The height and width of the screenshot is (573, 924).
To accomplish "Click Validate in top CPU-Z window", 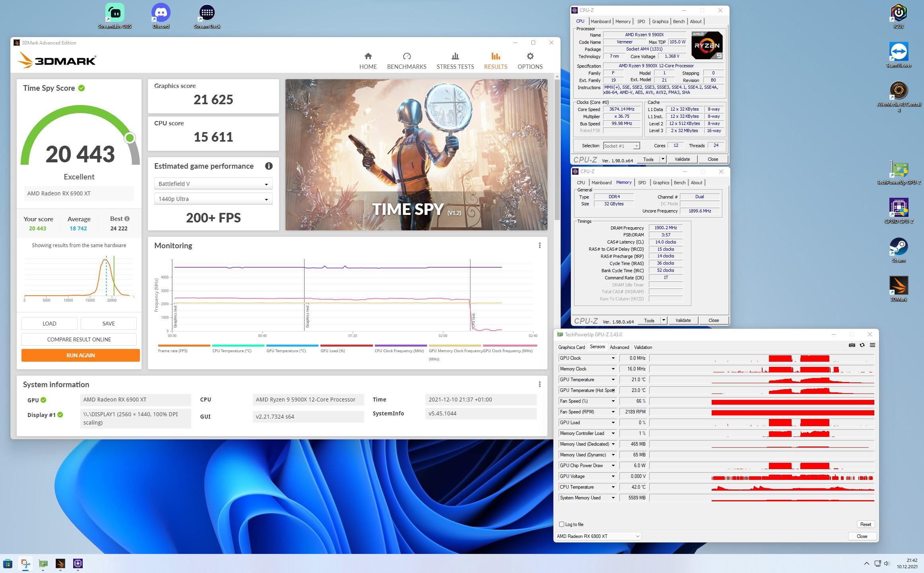I will pos(682,159).
